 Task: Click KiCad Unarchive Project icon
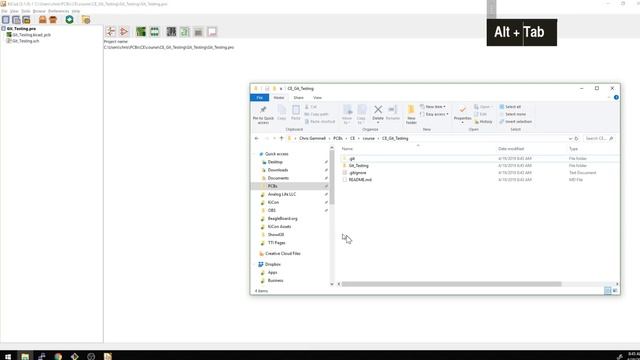[53, 20]
